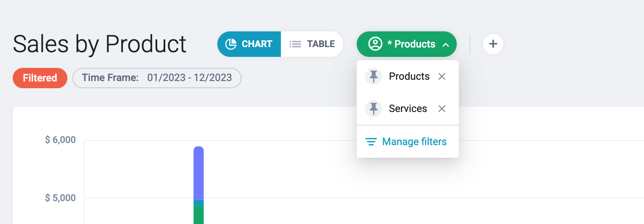Switch to the CHART view

point(249,44)
